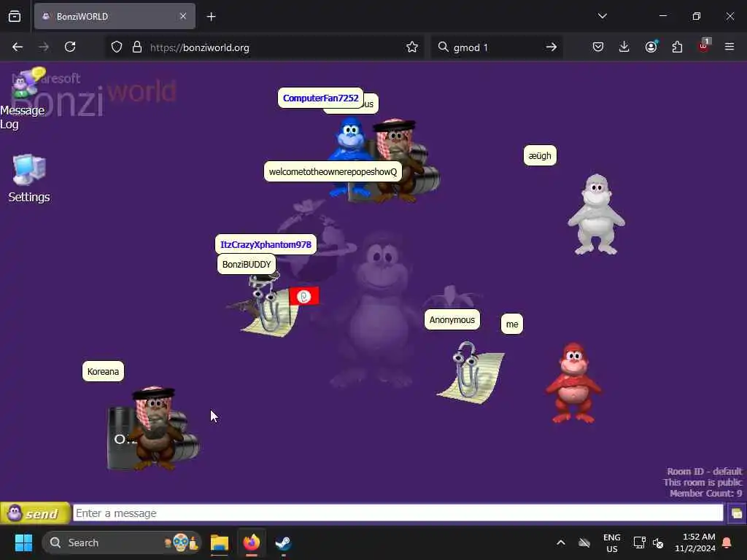Bookmark this page with the star icon
The image size is (747, 560).
(x=412, y=47)
